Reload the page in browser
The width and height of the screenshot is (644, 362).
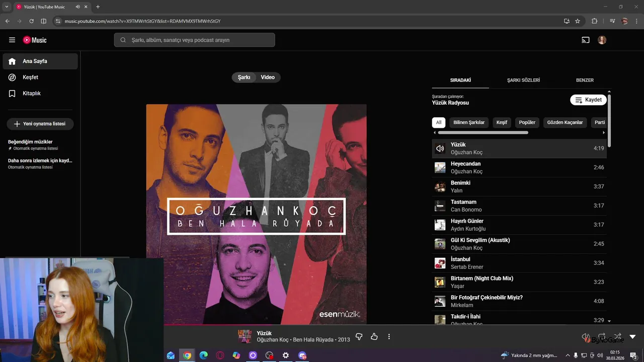click(31, 21)
